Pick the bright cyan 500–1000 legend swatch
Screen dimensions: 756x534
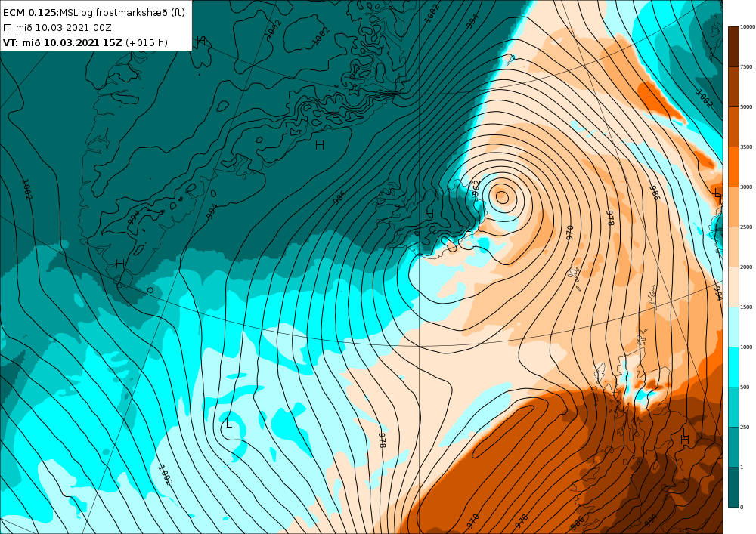(x=733, y=367)
